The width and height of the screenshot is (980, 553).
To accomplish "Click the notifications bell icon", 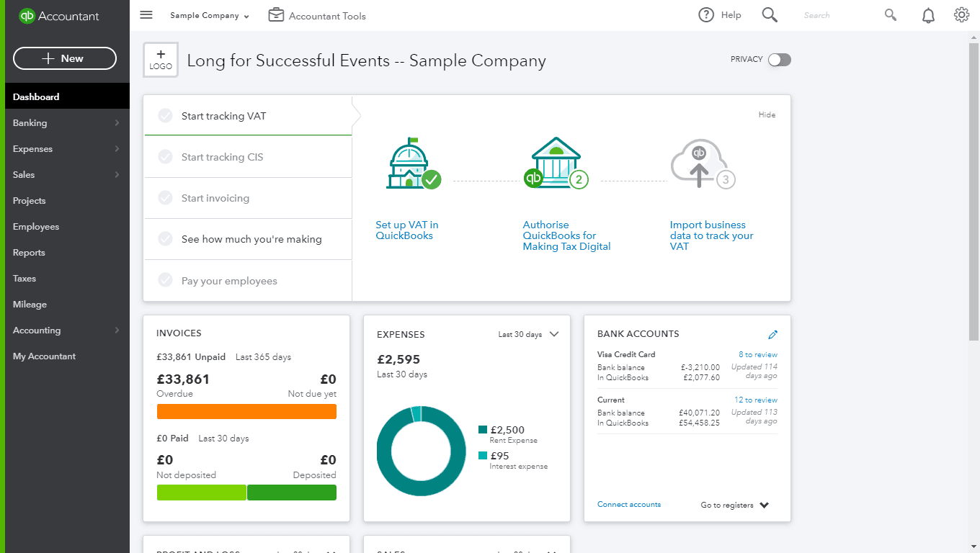I will [928, 15].
